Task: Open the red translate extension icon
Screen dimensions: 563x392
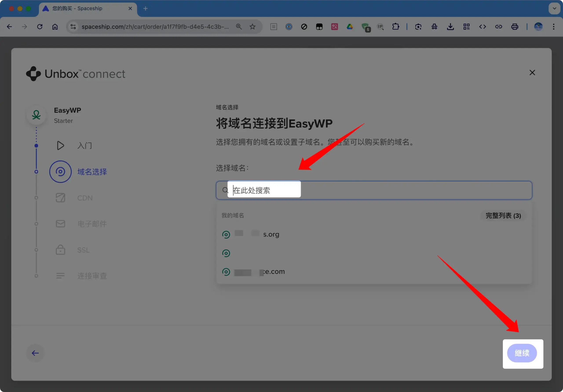Action: click(x=335, y=26)
